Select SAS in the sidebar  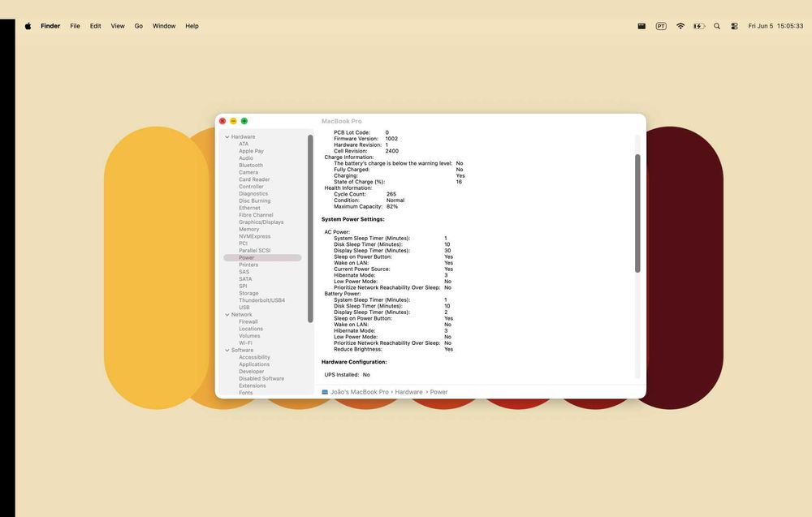pos(244,272)
